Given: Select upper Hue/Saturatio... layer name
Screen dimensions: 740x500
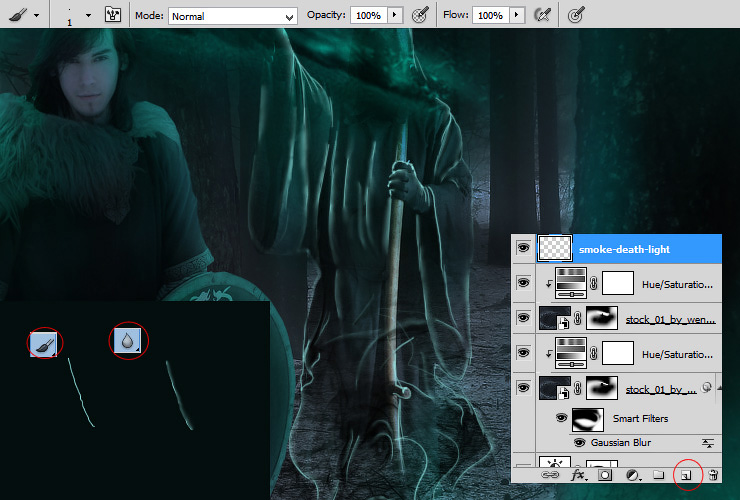Looking at the screenshot, I should click(677, 284).
